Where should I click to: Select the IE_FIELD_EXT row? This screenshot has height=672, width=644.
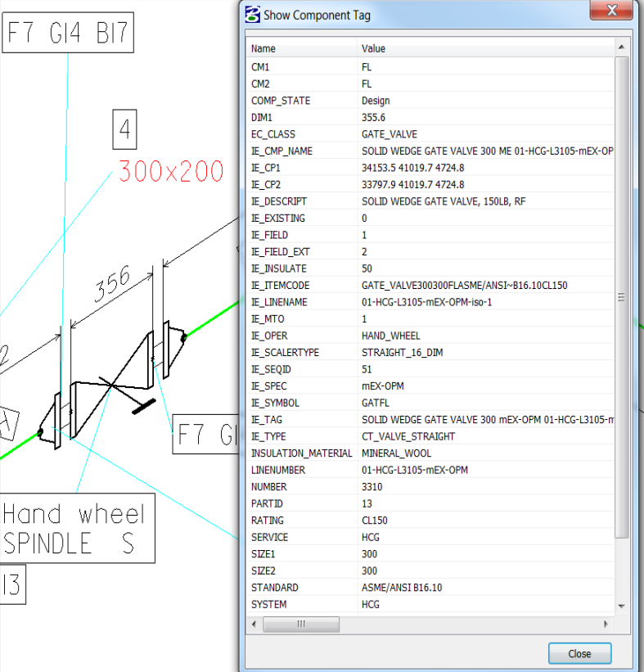click(x=430, y=251)
